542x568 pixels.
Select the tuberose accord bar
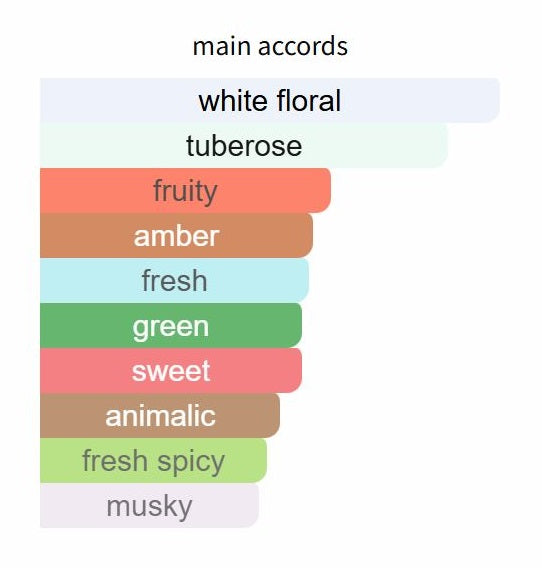244,145
